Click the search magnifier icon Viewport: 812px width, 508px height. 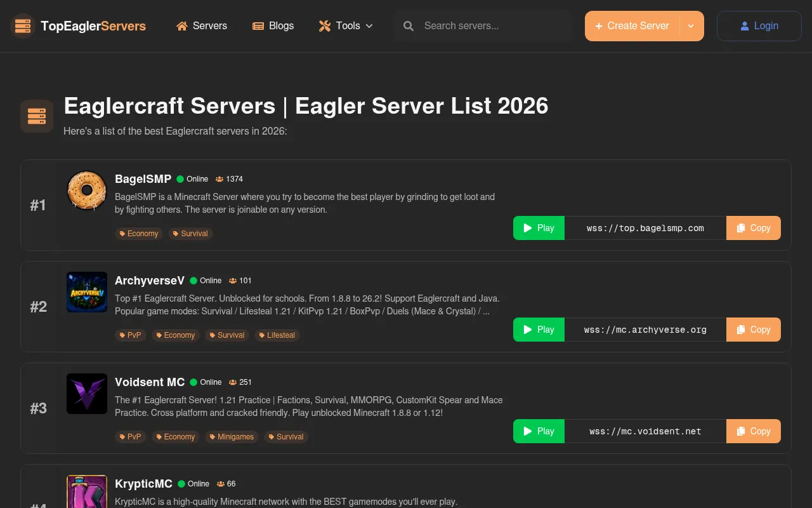(409, 26)
